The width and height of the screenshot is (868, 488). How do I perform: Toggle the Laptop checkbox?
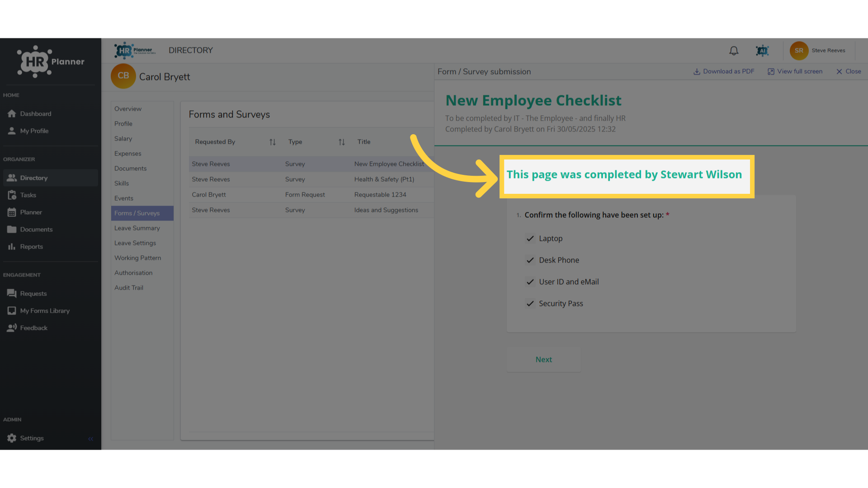tap(530, 239)
